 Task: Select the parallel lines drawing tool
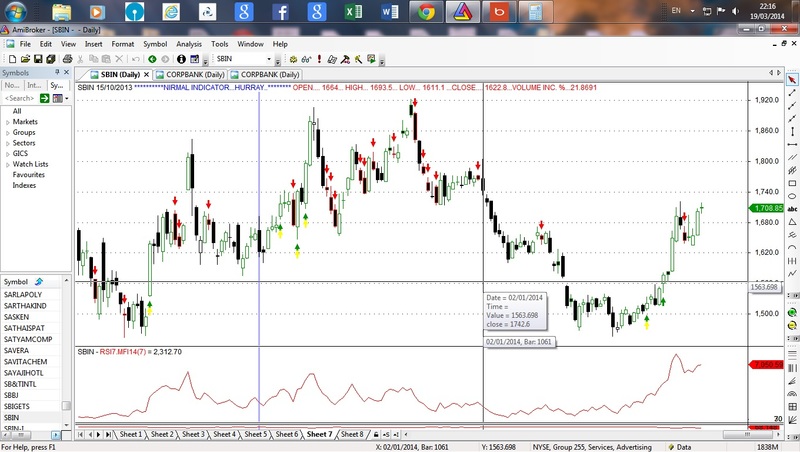click(x=792, y=158)
